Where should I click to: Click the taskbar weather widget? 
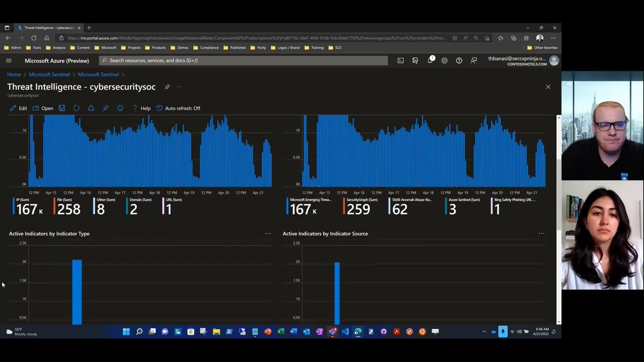click(21, 332)
